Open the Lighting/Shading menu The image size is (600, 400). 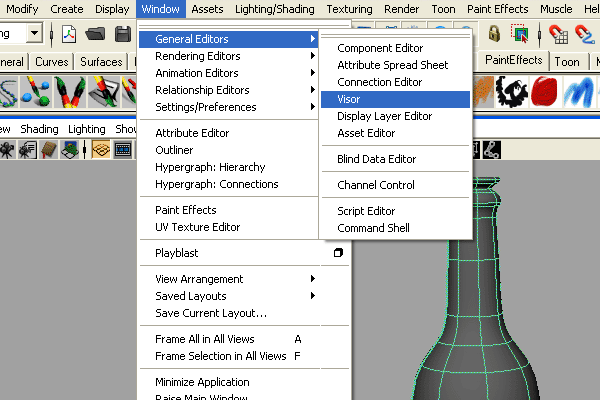click(x=275, y=9)
